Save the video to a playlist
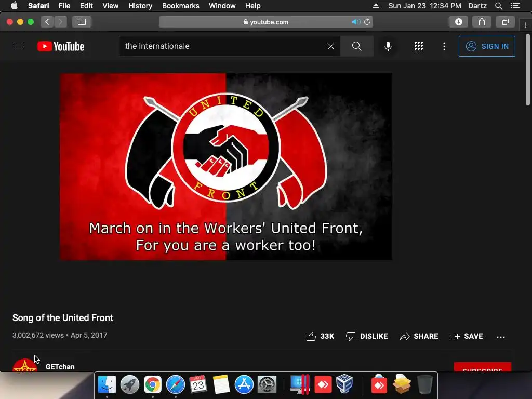Image resolution: width=532 pixels, height=399 pixels. (466, 336)
